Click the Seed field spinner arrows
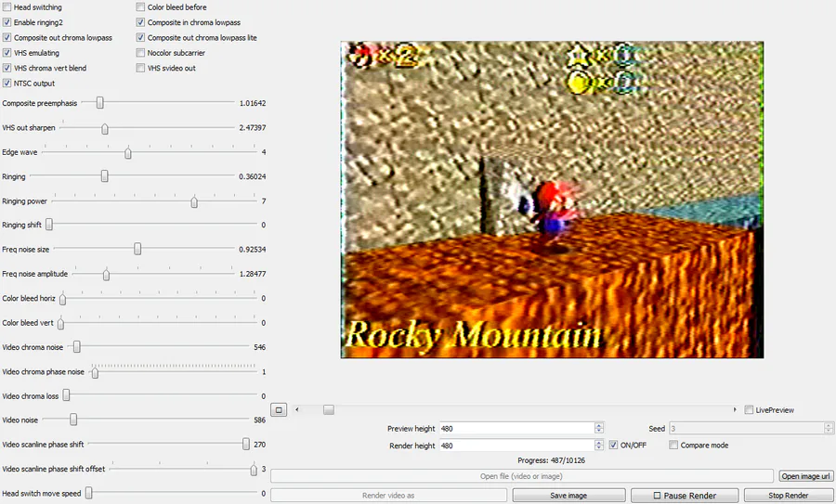The image size is (836, 504). [829, 428]
